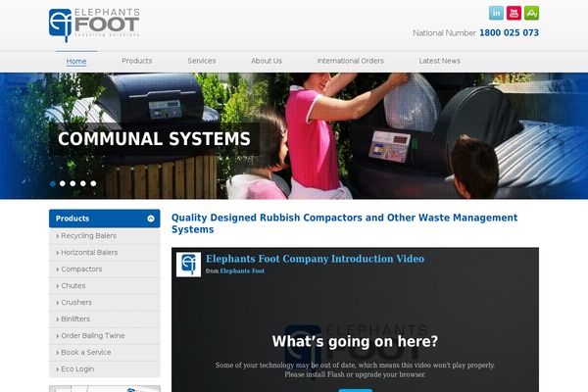Open International Orders menu item
This screenshot has width=588, height=392.
[351, 61]
